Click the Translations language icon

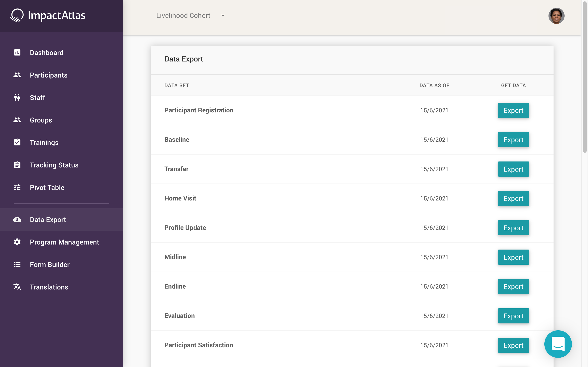17,287
